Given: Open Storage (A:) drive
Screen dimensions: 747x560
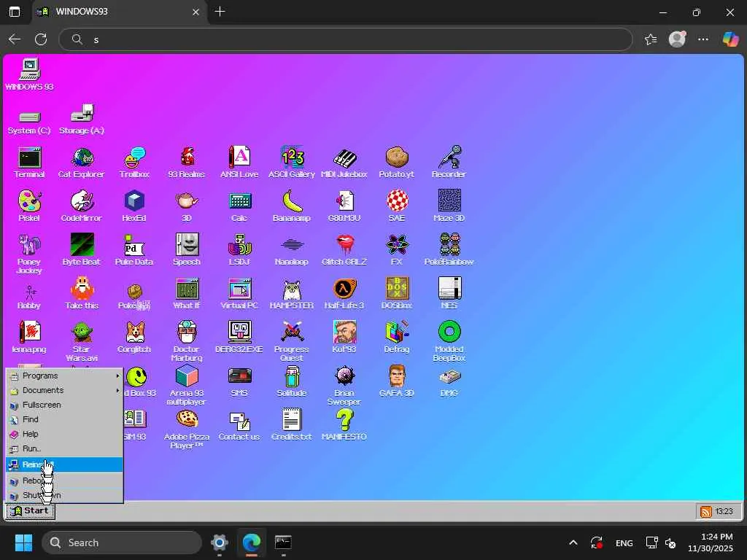Looking at the screenshot, I should click(82, 119).
